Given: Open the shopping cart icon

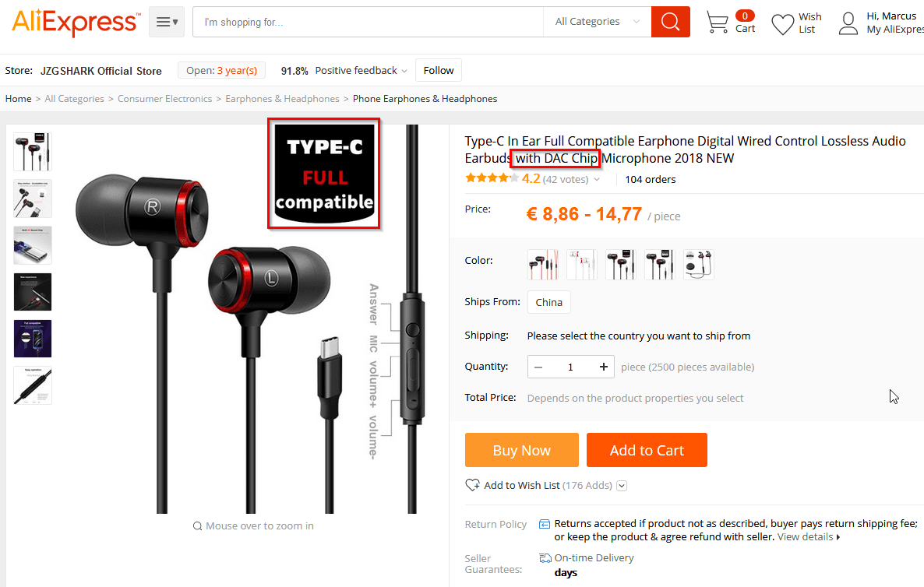Looking at the screenshot, I should point(718,23).
